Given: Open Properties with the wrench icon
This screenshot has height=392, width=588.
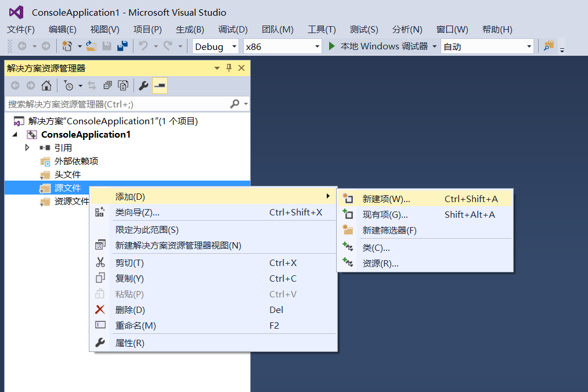Looking at the screenshot, I should point(144,85).
